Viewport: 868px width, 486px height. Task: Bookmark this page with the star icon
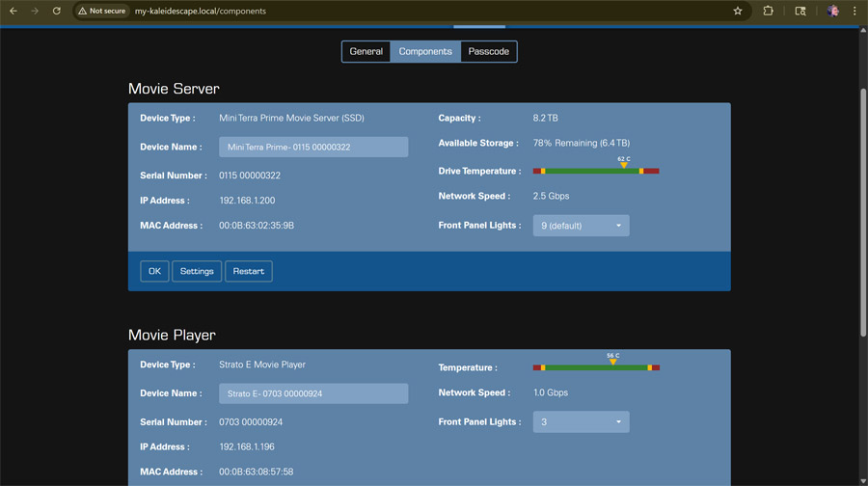click(x=738, y=11)
